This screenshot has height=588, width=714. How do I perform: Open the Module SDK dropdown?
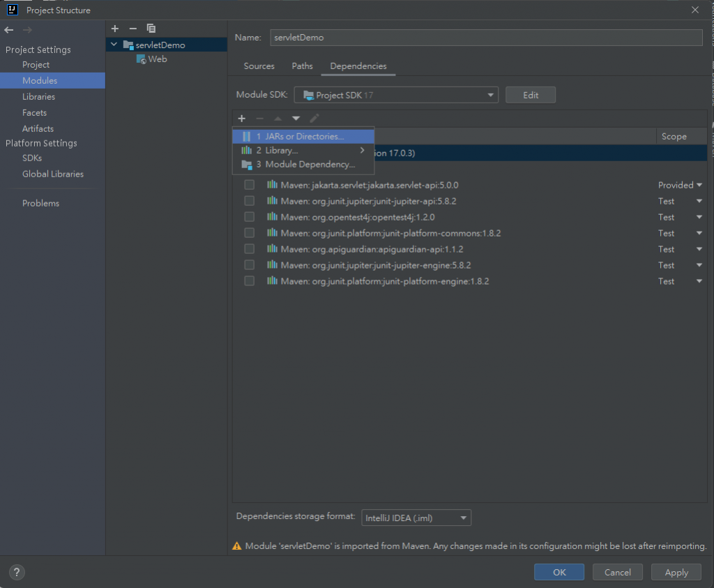(x=396, y=95)
